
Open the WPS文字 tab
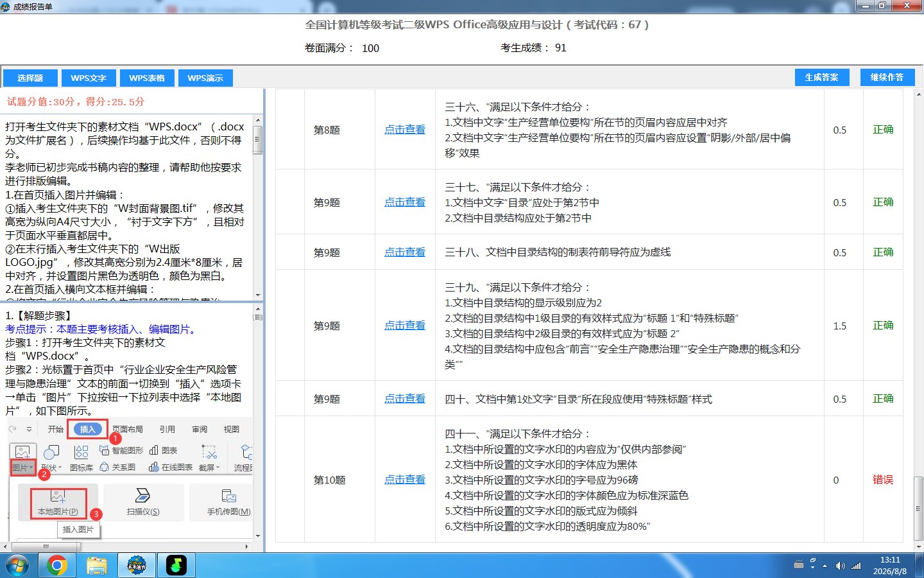[x=89, y=78]
